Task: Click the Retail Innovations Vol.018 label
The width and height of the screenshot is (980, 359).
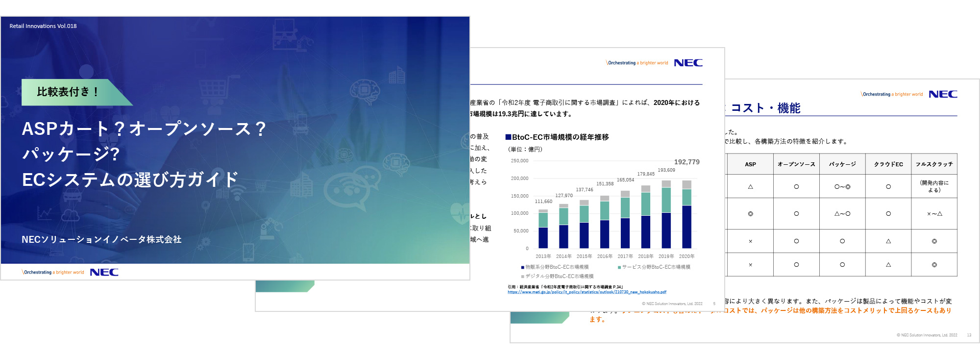Action: pos(43,26)
